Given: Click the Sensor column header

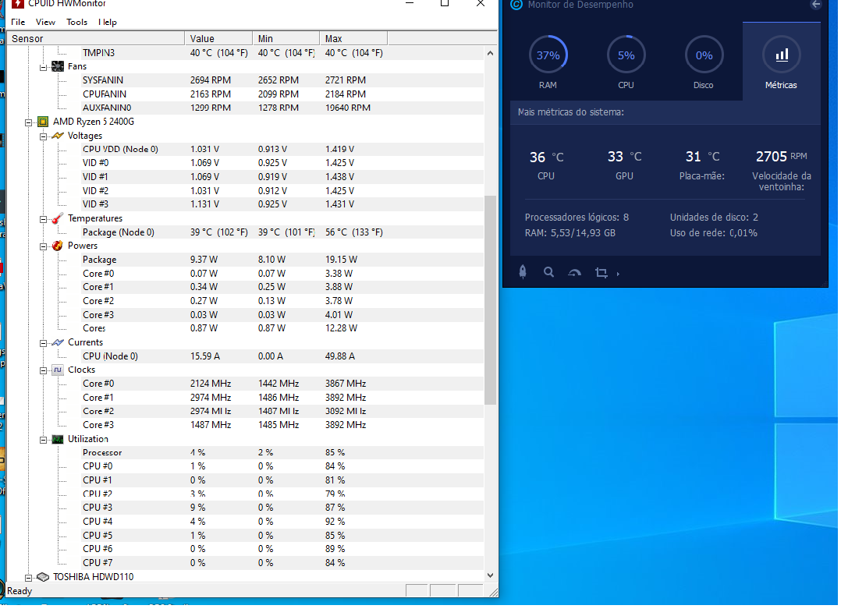Looking at the screenshot, I should pyautogui.click(x=95, y=39).
